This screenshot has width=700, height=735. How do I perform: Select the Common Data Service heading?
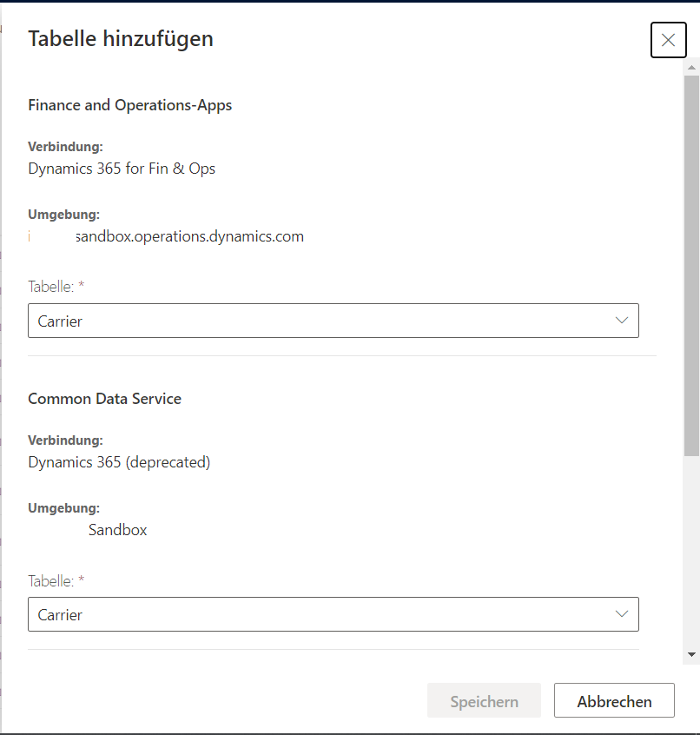click(104, 399)
